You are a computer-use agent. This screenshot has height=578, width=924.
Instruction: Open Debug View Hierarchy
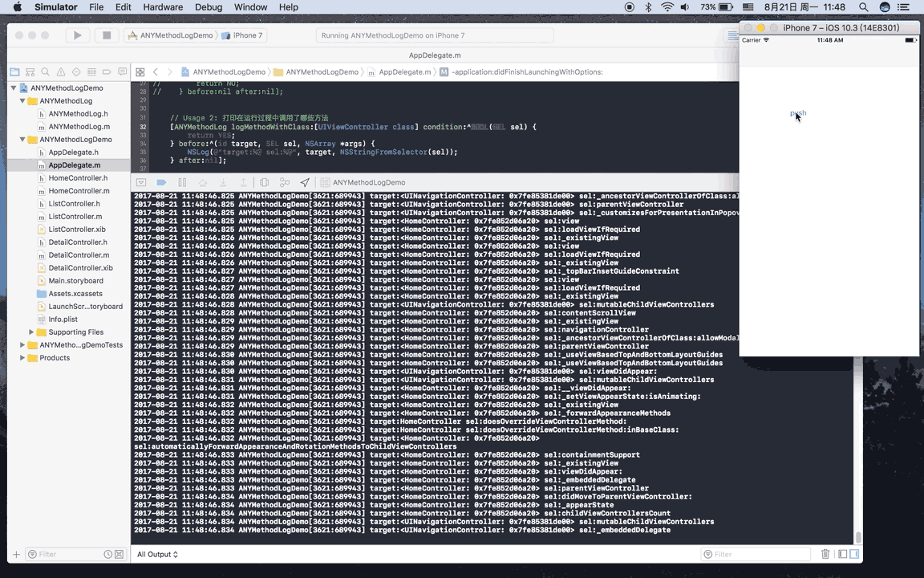click(265, 182)
